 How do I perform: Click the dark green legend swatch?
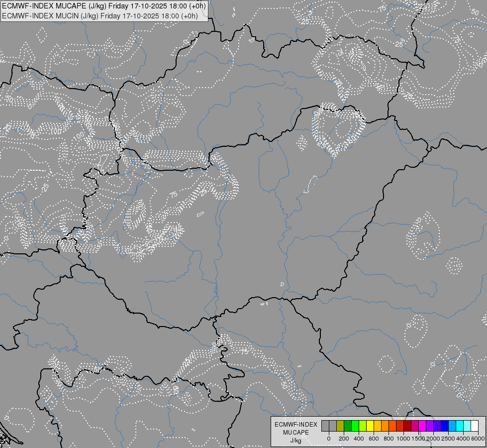348,426
